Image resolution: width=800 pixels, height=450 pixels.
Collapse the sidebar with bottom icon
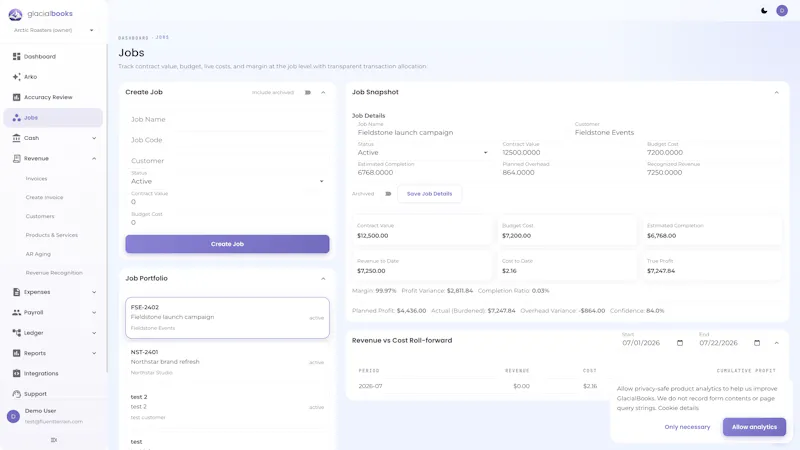(x=54, y=440)
